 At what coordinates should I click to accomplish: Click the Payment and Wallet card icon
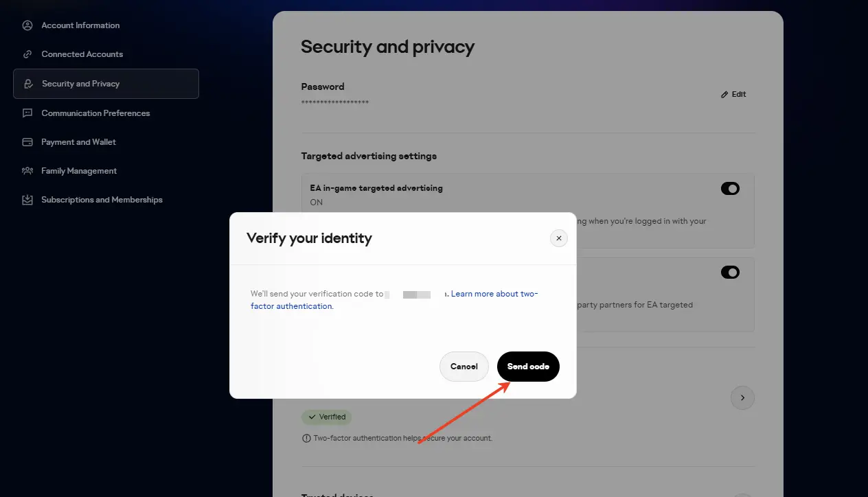tap(27, 142)
